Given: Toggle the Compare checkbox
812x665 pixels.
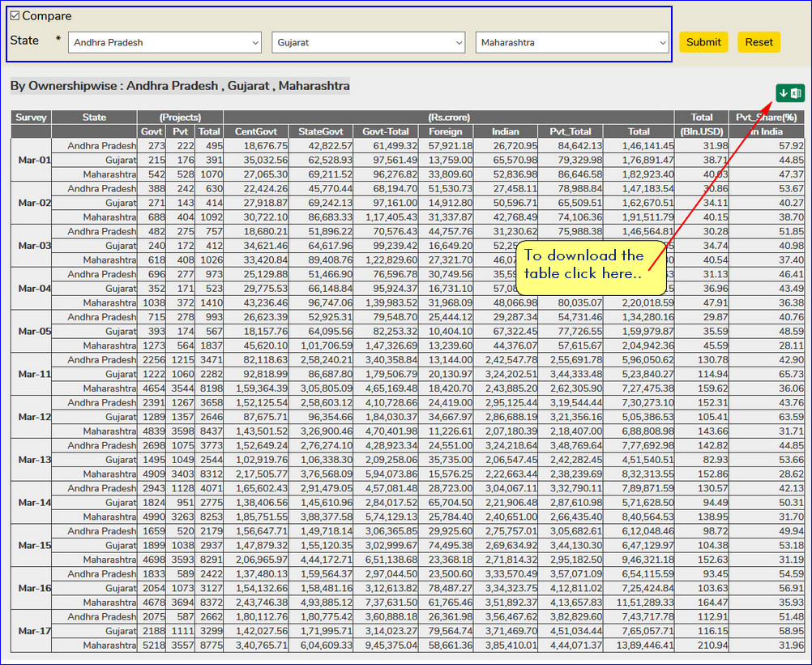Looking at the screenshot, I should tap(15, 16).
